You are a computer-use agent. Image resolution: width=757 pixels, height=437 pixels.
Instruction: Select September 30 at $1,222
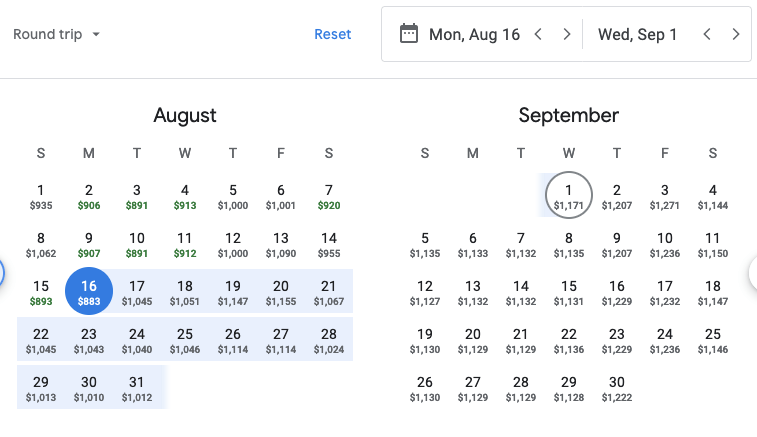point(617,388)
